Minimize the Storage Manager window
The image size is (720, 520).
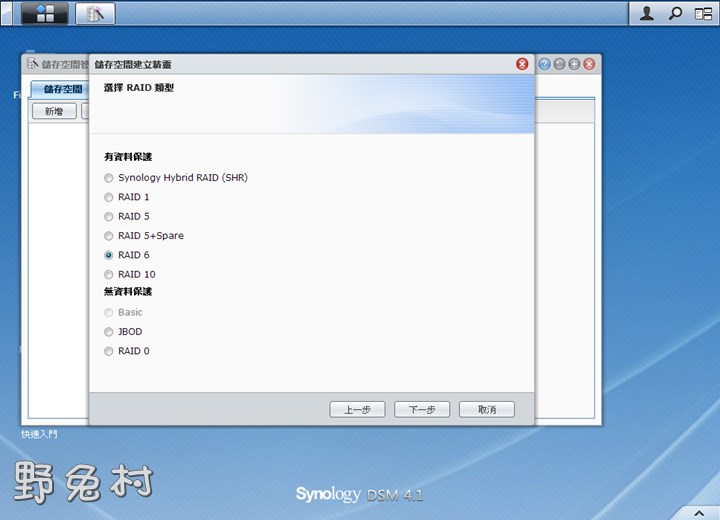tap(559, 64)
